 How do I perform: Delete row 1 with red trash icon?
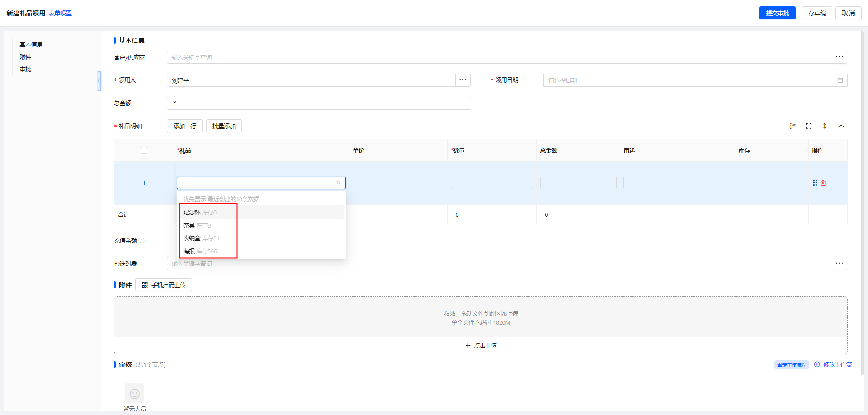click(823, 183)
